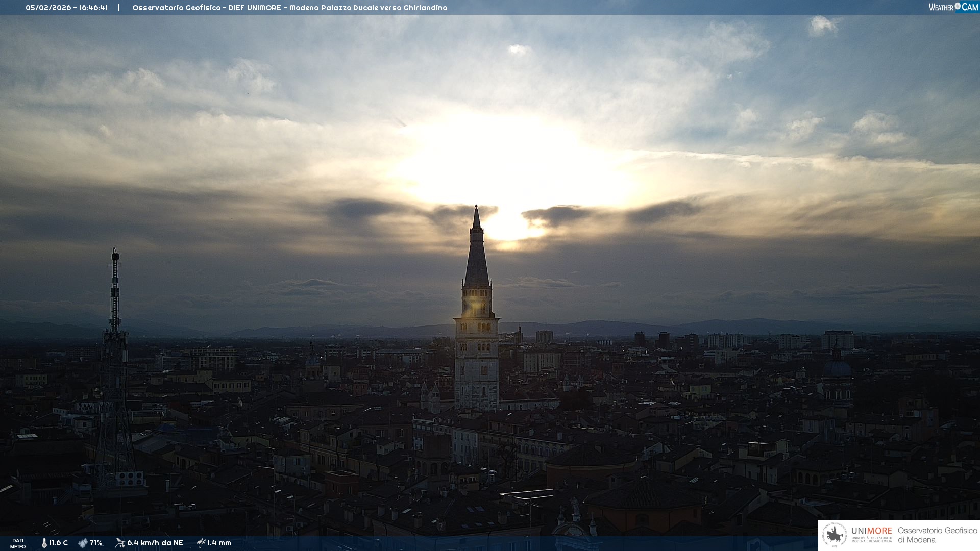Click the rain umbrella icon
Screen dimensions: 980x551
pos(201,543)
